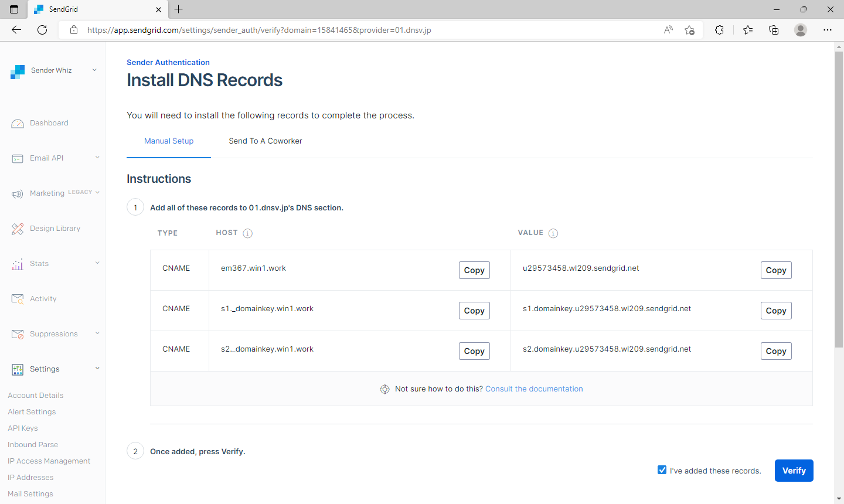Screen dimensions: 844x504
Task: Open a new browser tab
Action: click(179, 9)
